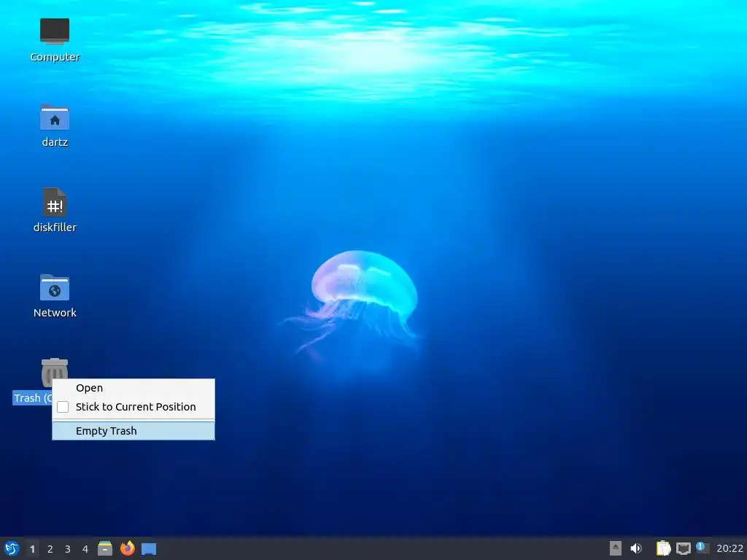
Task: Select the Computer desktop icon
Action: (55, 31)
